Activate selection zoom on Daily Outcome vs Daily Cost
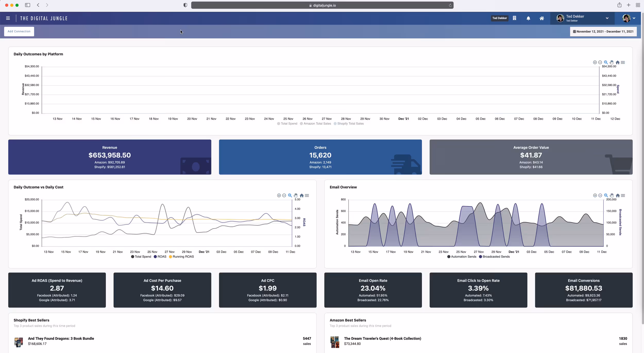644x353 pixels. coord(290,195)
